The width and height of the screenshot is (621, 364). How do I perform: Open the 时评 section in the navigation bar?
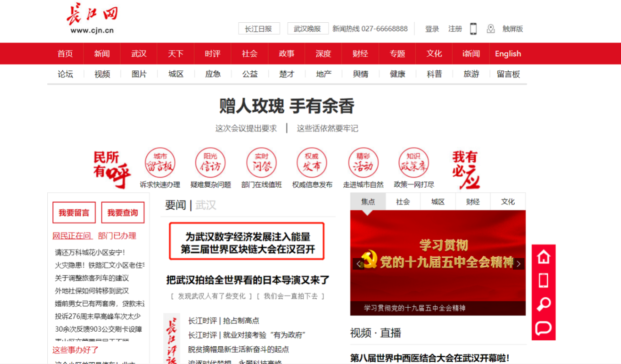point(212,54)
